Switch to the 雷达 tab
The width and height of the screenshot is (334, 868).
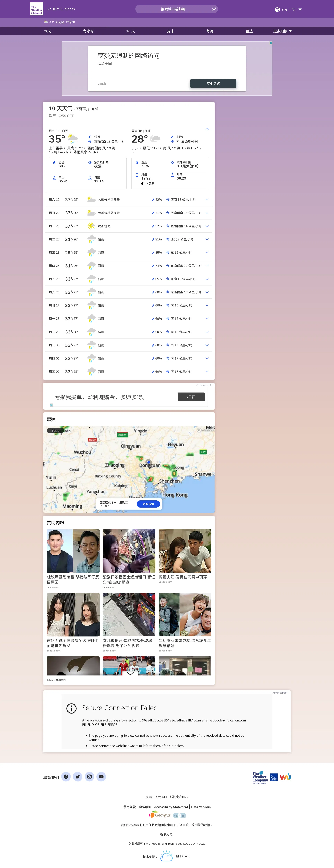tap(249, 31)
